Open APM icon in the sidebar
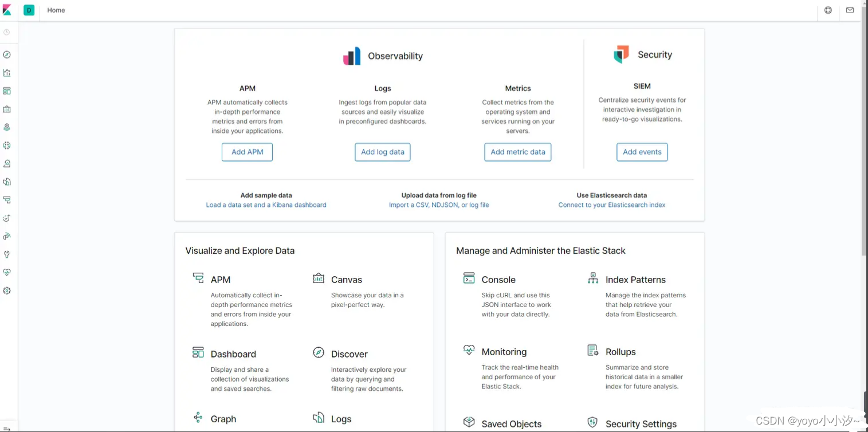The image size is (868, 432). click(7, 200)
